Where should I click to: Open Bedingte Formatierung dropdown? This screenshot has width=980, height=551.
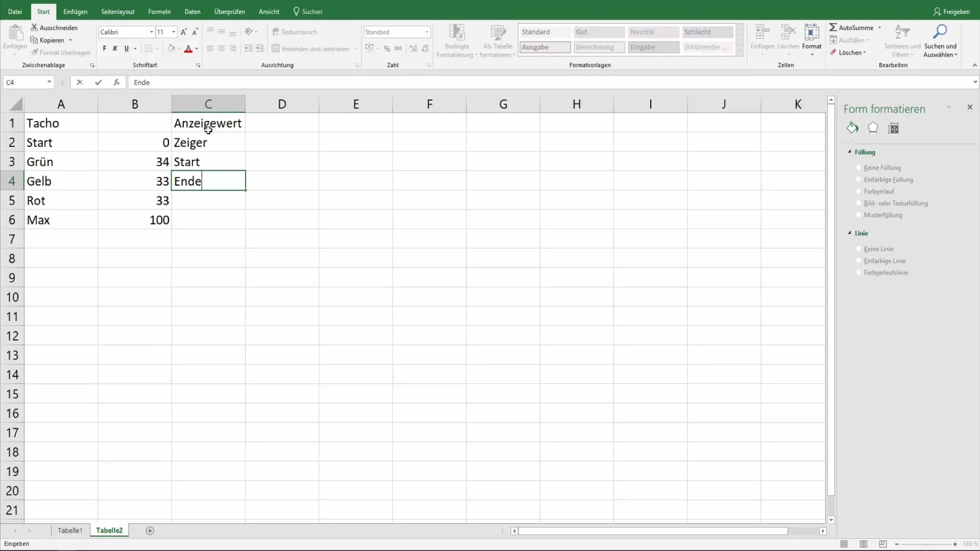[x=457, y=41]
